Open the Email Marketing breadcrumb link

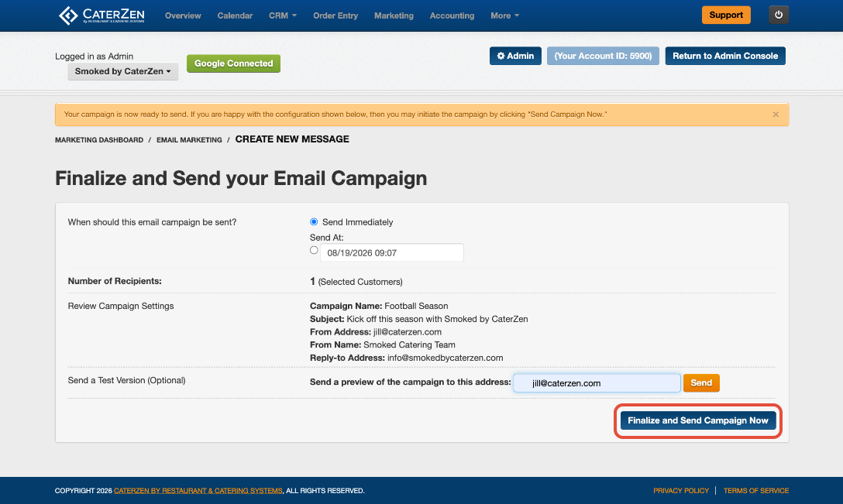point(189,139)
